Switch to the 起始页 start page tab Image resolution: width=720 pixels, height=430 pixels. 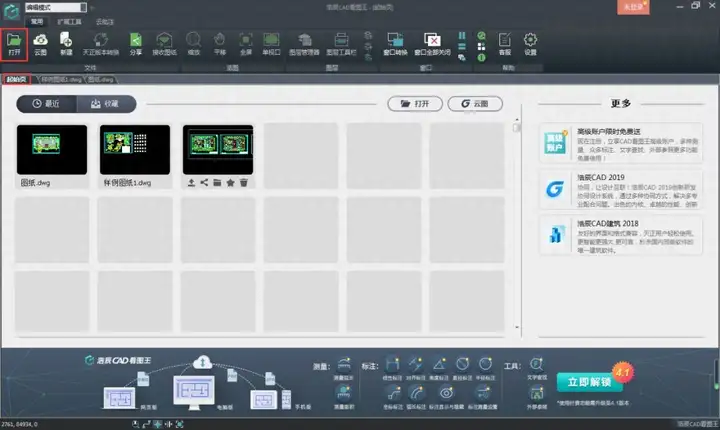pyautogui.click(x=17, y=79)
